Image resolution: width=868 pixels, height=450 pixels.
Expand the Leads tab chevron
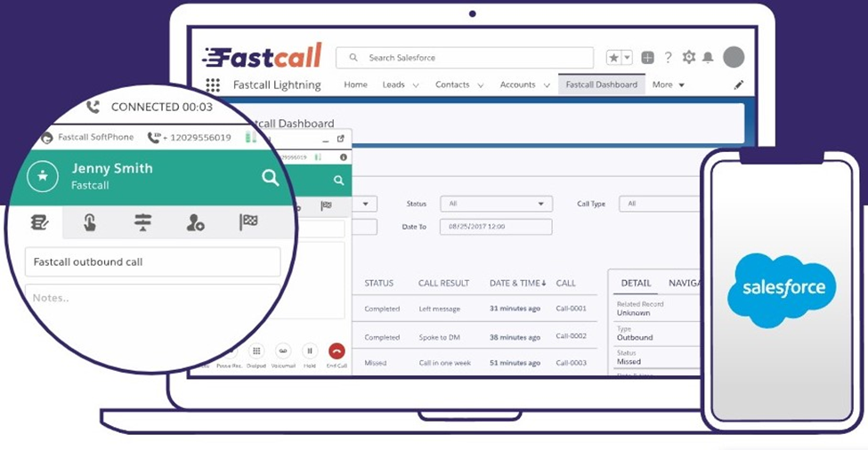pos(416,85)
